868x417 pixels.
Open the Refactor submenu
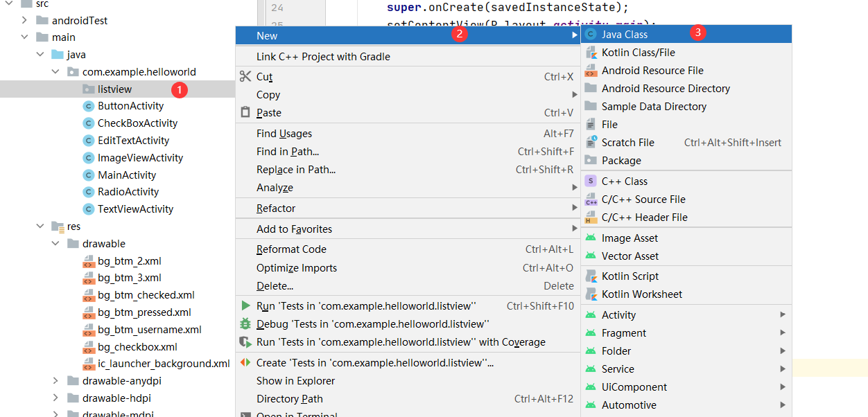[276, 208]
